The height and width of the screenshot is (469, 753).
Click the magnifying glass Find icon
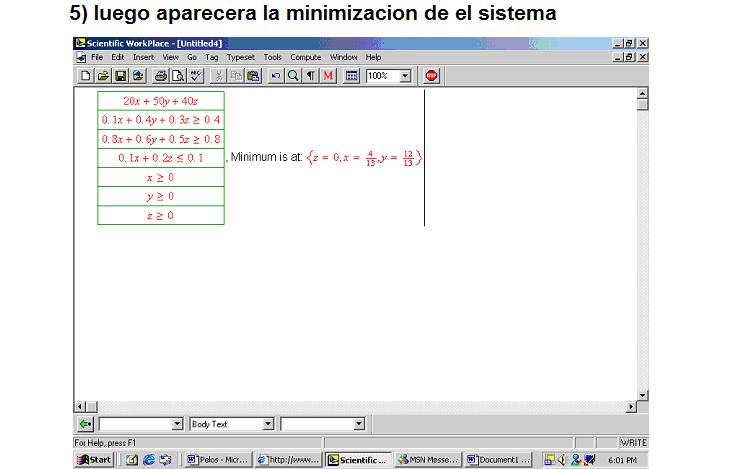point(293,76)
